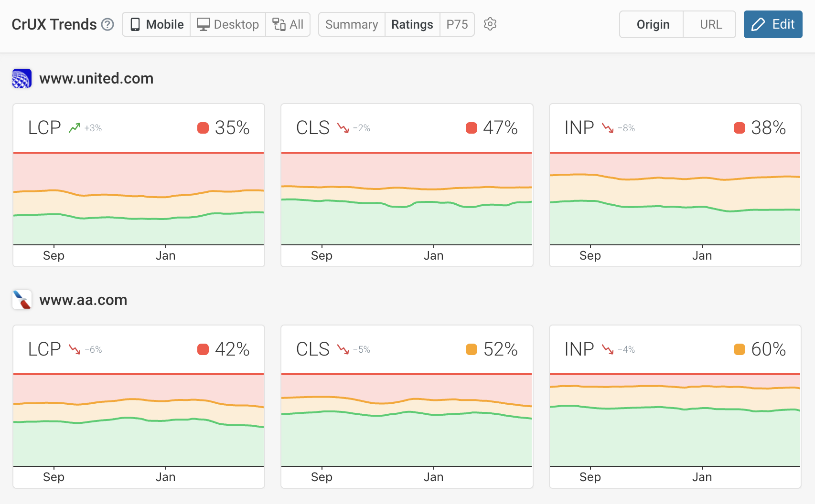Viewport: 815px width, 504px height.
Task: Open the www.aa.com heading link
Action: (83, 300)
